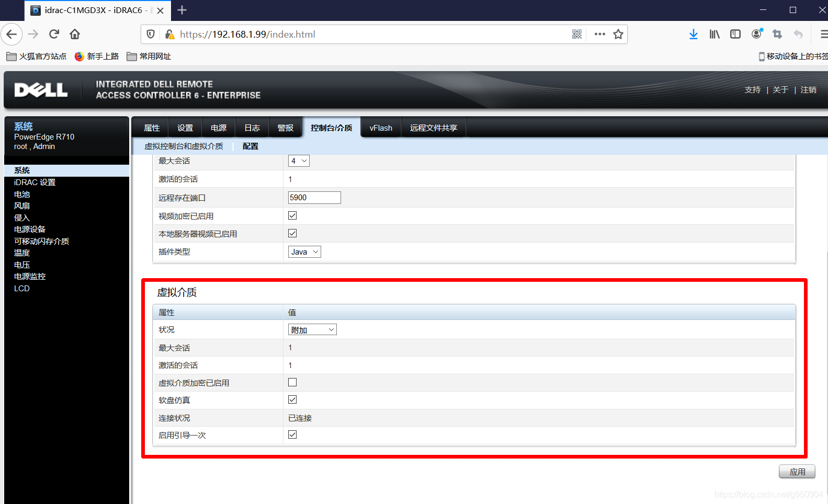Viewport: 828px width, 504px height.
Task: Reload the iDRAC page
Action: (54, 35)
